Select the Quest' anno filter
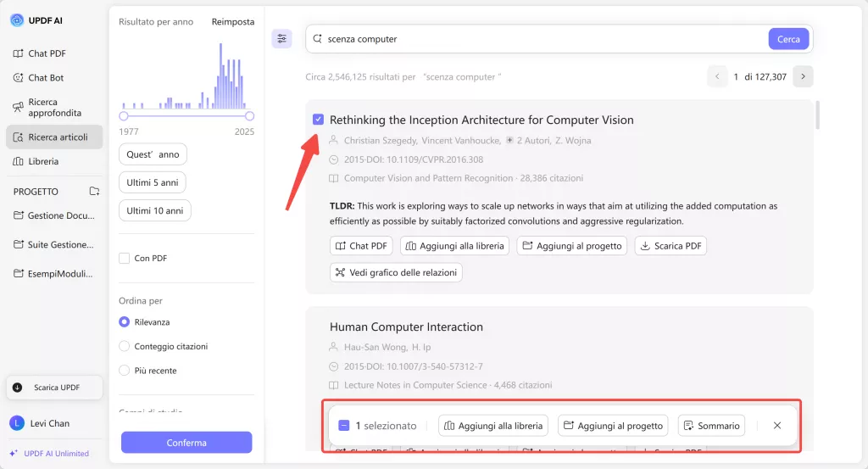Screen dimensions: 868x469 click(153, 154)
